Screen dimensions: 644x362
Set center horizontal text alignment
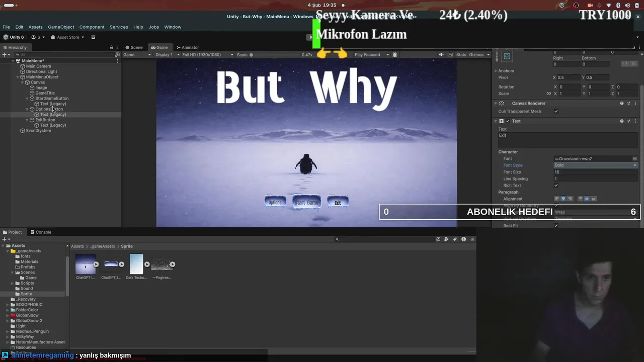coord(563,199)
